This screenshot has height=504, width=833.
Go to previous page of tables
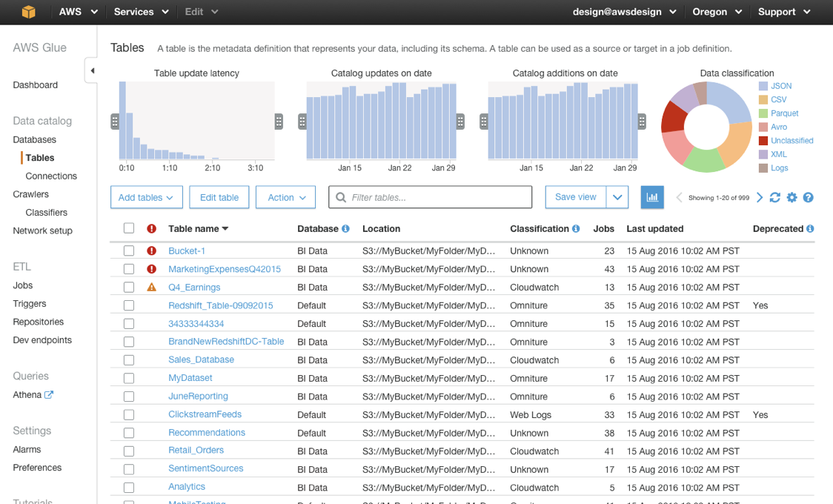[679, 198]
